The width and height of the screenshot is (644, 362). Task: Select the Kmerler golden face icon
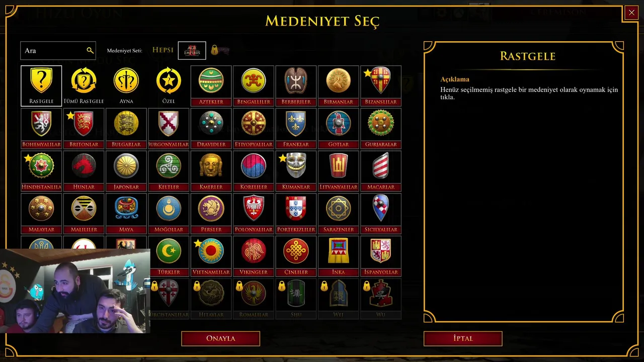(x=211, y=171)
